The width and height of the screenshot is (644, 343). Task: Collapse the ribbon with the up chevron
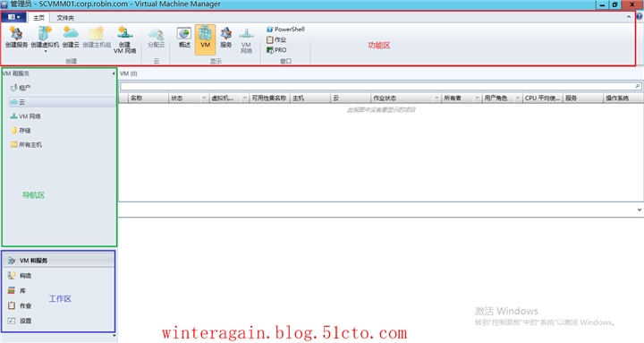click(629, 17)
